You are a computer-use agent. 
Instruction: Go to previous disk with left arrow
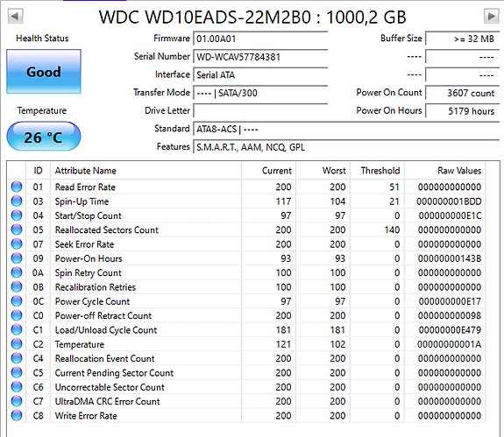(15, 16)
